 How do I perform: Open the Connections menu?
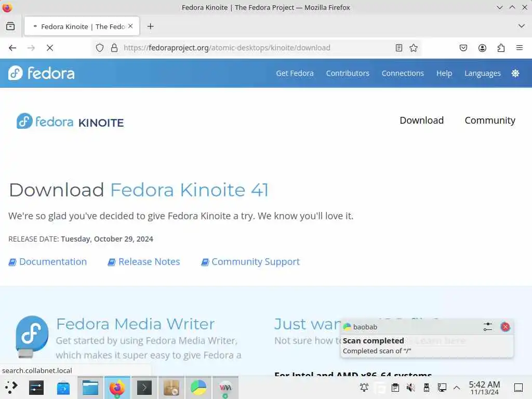tap(403, 73)
